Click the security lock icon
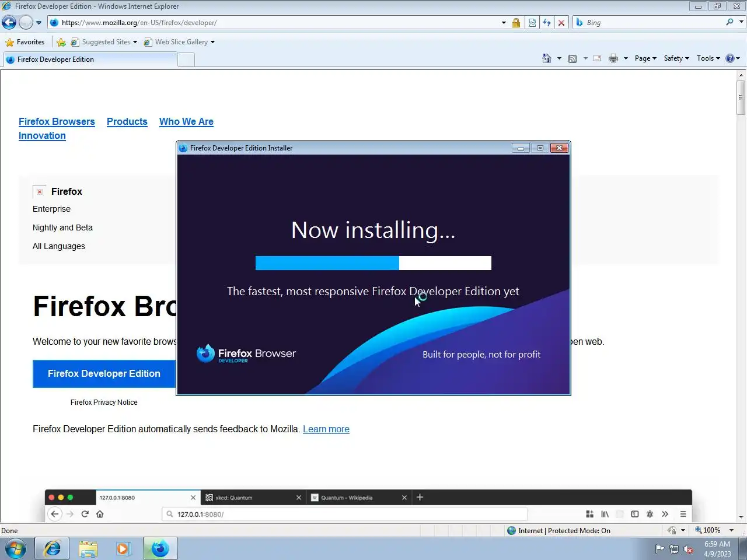Viewport: 747px width, 560px height. [x=516, y=23]
